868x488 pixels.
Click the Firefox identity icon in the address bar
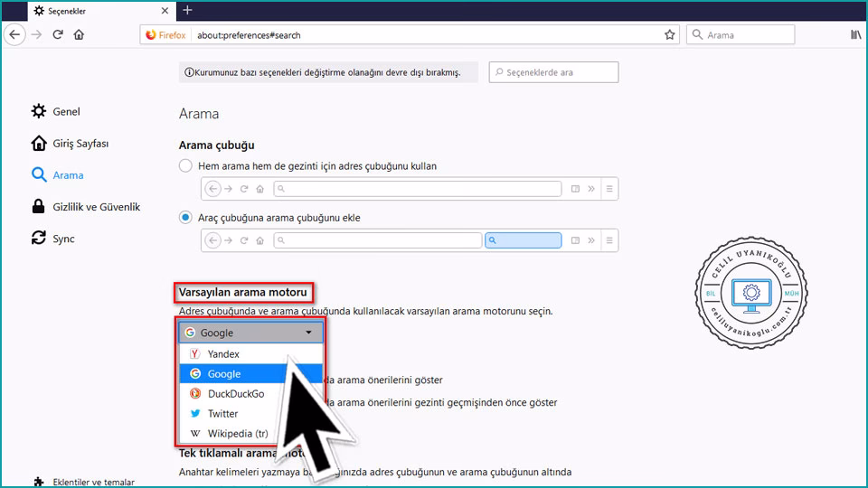pyautogui.click(x=165, y=35)
